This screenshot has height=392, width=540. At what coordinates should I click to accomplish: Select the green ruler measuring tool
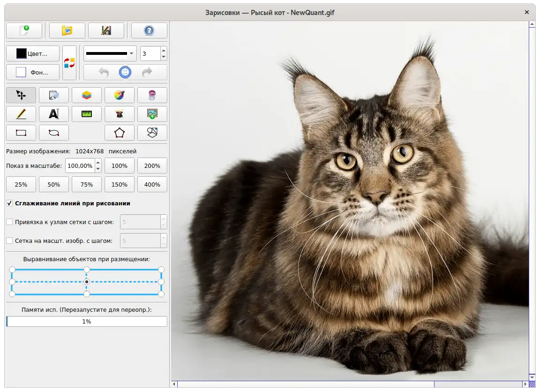(86, 114)
